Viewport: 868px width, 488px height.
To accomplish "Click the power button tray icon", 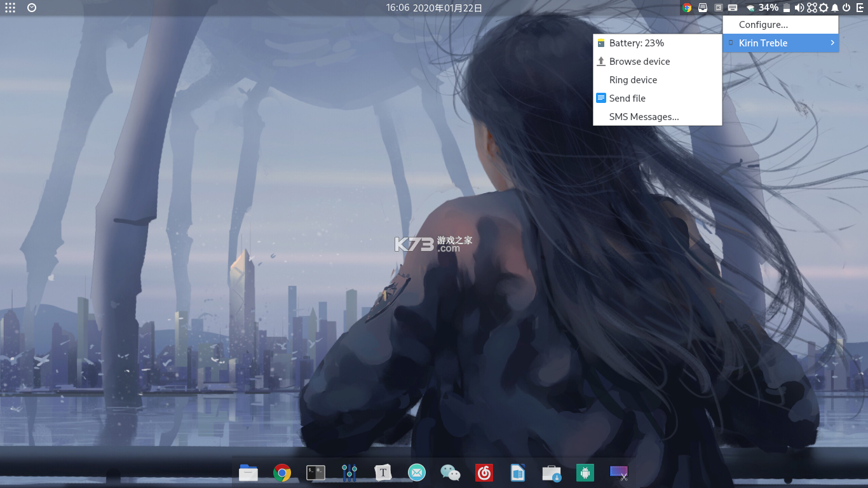I will [x=846, y=8].
